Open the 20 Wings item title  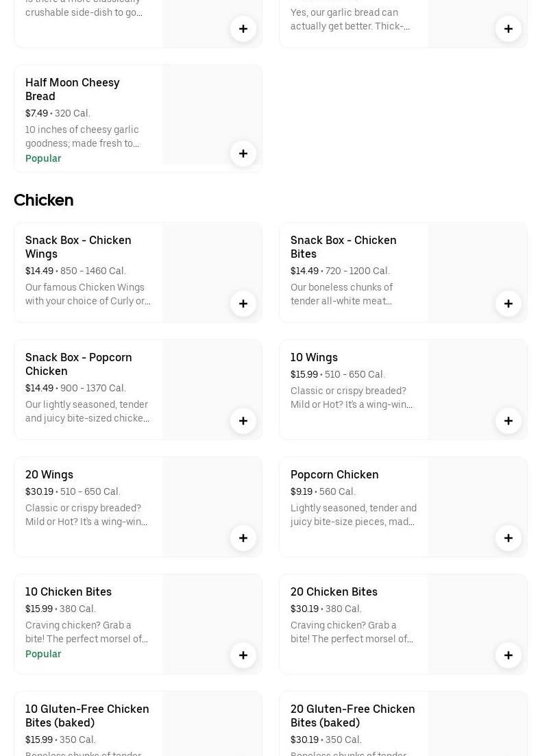(x=49, y=474)
